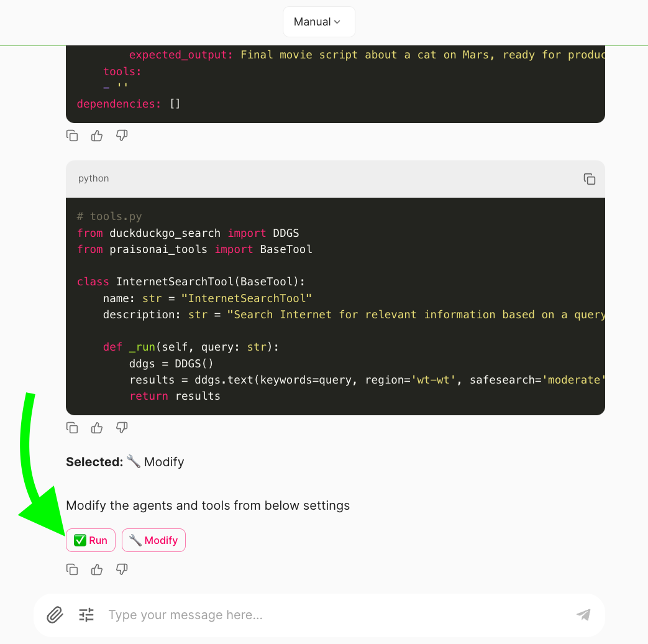Click 'class InternetSearchTool(BaseTool):' line

point(191,282)
